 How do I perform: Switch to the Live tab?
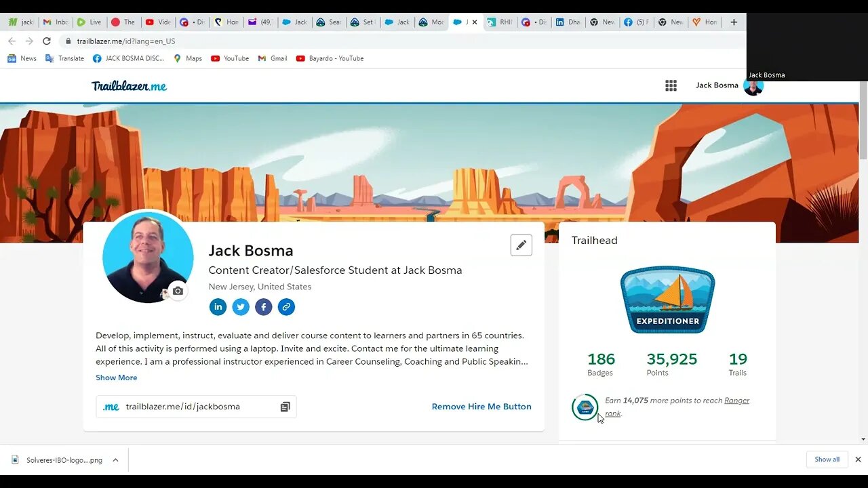point(90,22)
